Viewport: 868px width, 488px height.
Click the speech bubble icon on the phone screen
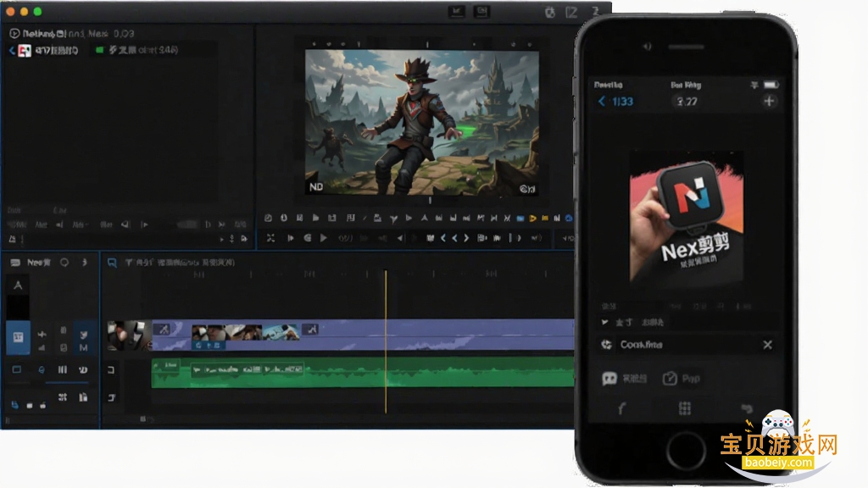click(x=609, y=379)
